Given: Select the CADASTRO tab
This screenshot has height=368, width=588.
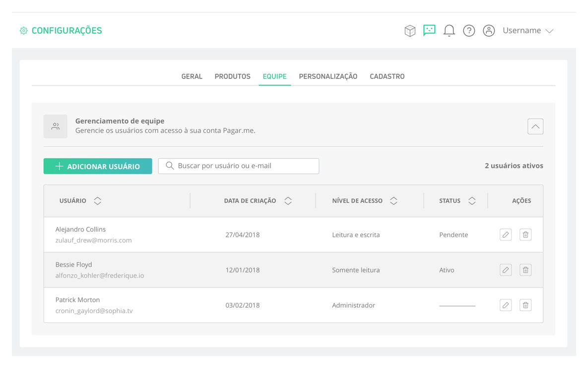Looking at the screenshot, I should click(x=387, y=76).
